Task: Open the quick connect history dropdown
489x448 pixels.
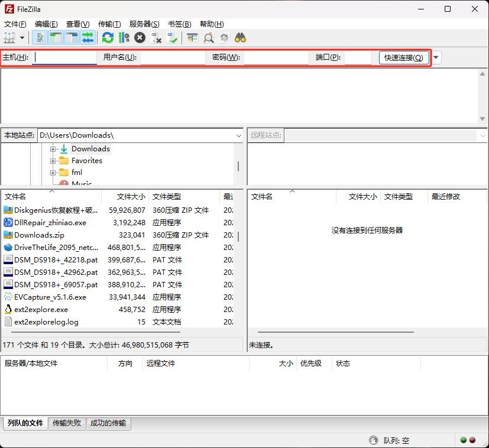Action: coord(436,57)
